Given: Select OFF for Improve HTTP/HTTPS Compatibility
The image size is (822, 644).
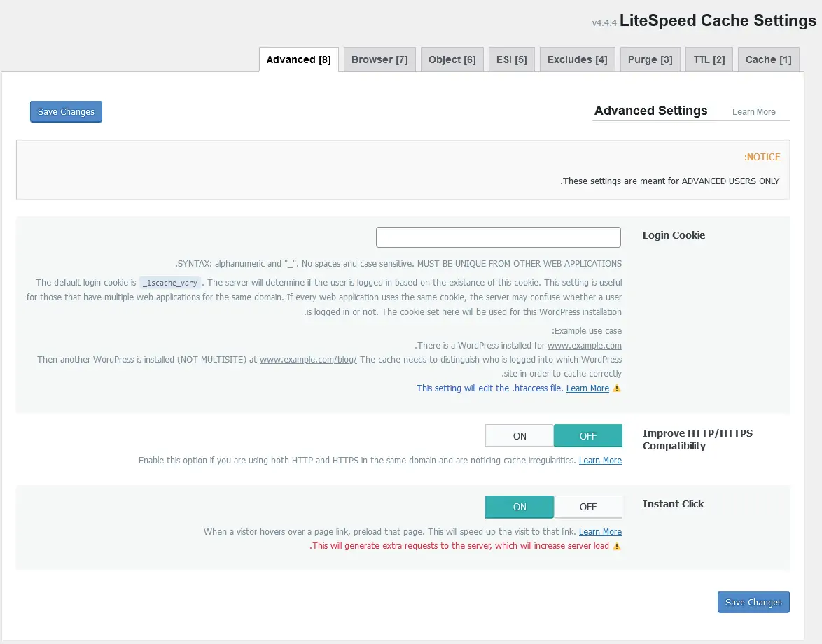Looking at the screenshot, I should coord(588,436).
